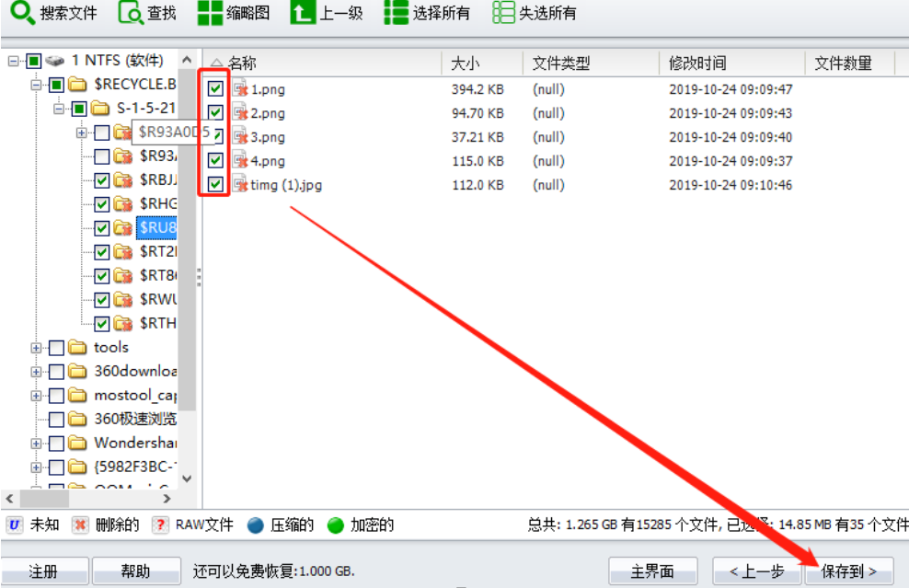
Task: Select the $RT2 folder in tree
Action: point(158,251)
